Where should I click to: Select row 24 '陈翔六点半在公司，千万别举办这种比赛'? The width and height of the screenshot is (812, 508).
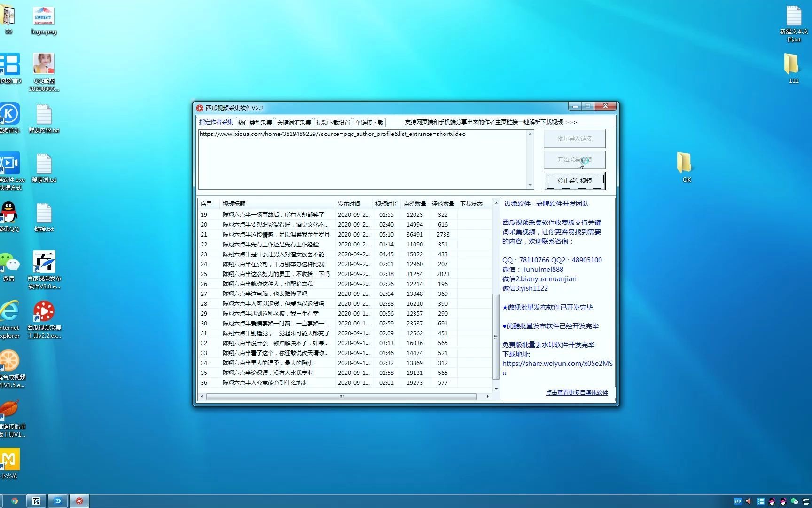pos(345,264)
